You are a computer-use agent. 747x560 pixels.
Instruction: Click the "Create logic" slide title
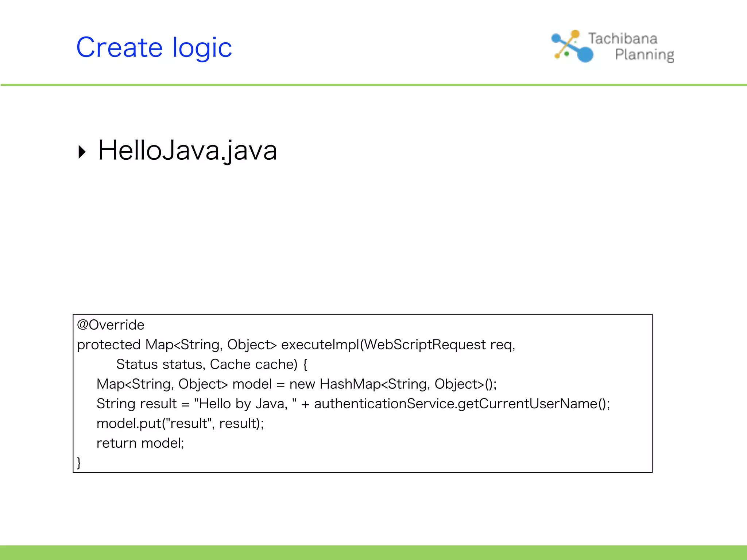tap(154, 47)
